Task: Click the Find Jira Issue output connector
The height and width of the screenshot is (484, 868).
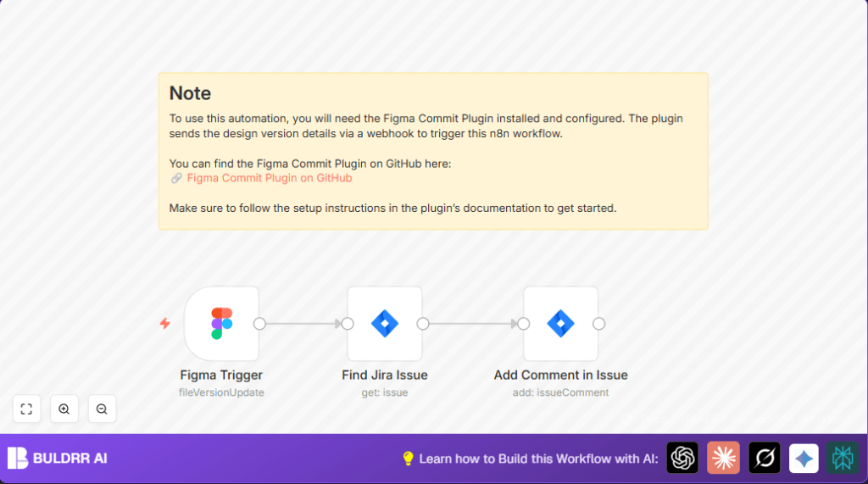Action: [423, 324]
